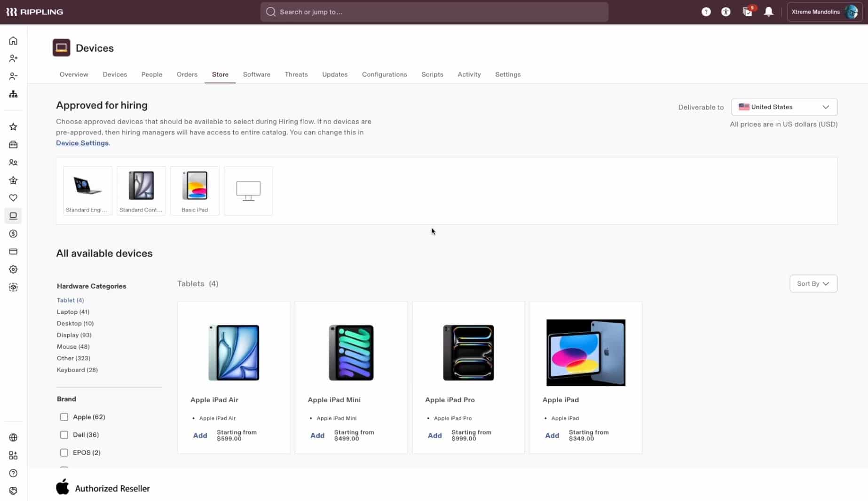Click the accessibility icon in the top bar
The height and width of the screenshot is (501, 868).
[x=726, y=12]
